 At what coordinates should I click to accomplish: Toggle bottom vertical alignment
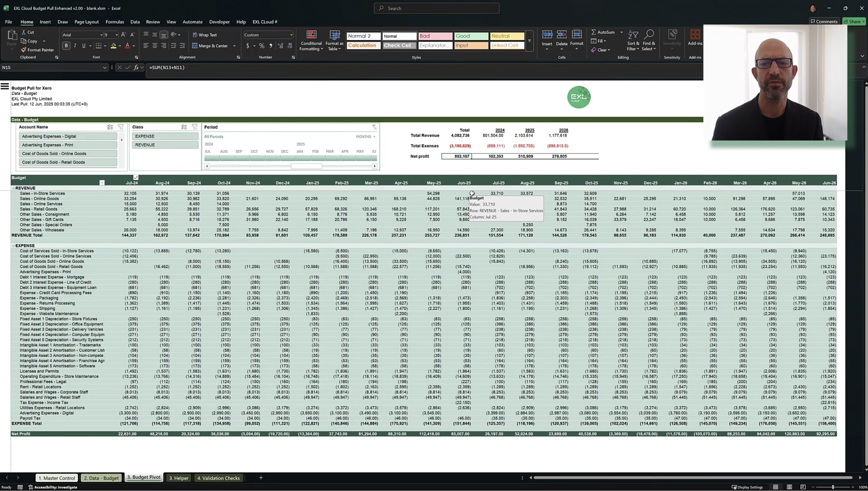(164, 35)
